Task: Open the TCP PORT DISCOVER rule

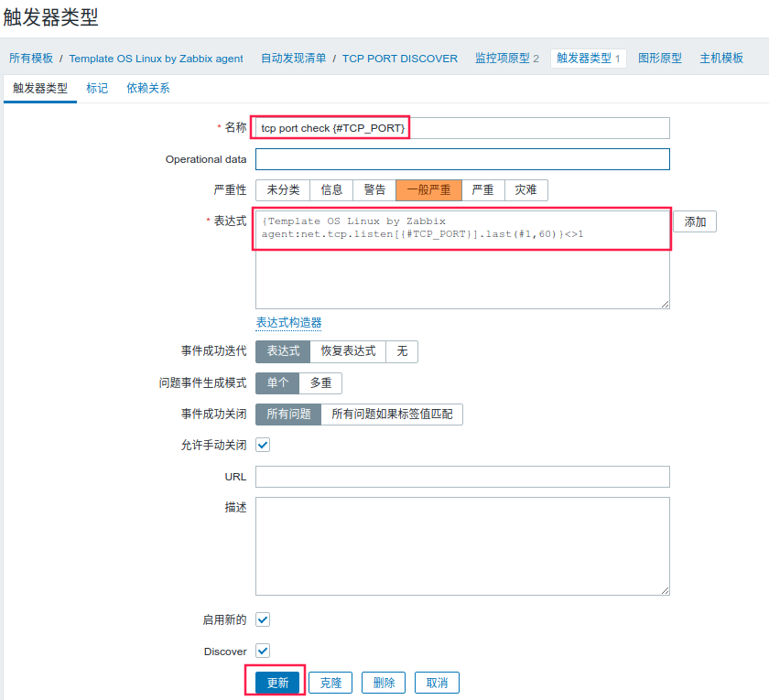Action: pyautogui.click(x=400, y=57)
